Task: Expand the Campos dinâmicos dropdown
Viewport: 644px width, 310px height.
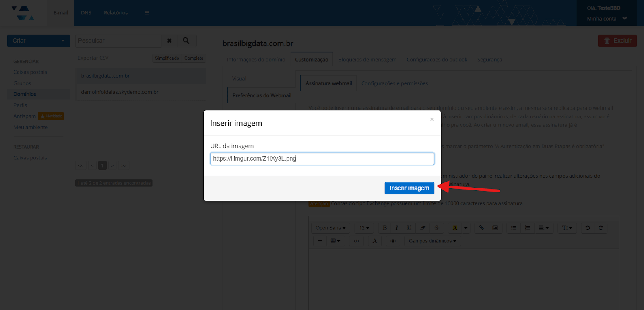Action: click(432, 241)
